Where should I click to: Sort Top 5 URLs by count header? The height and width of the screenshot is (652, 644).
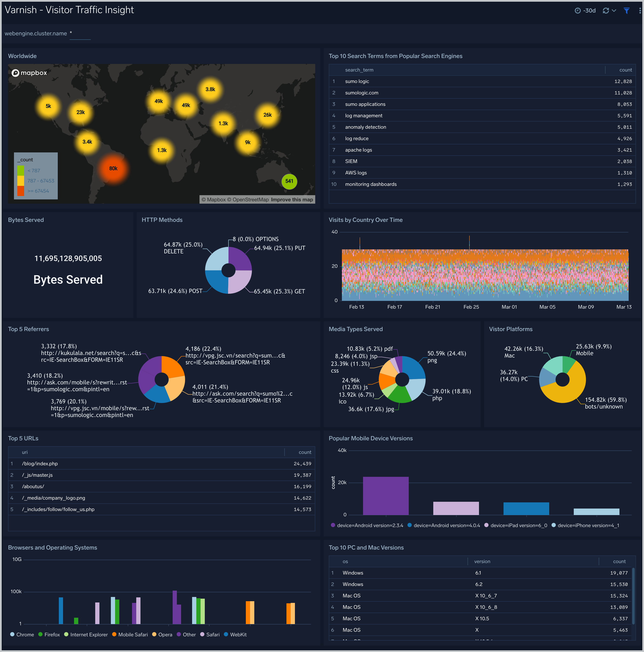[305, 453]
